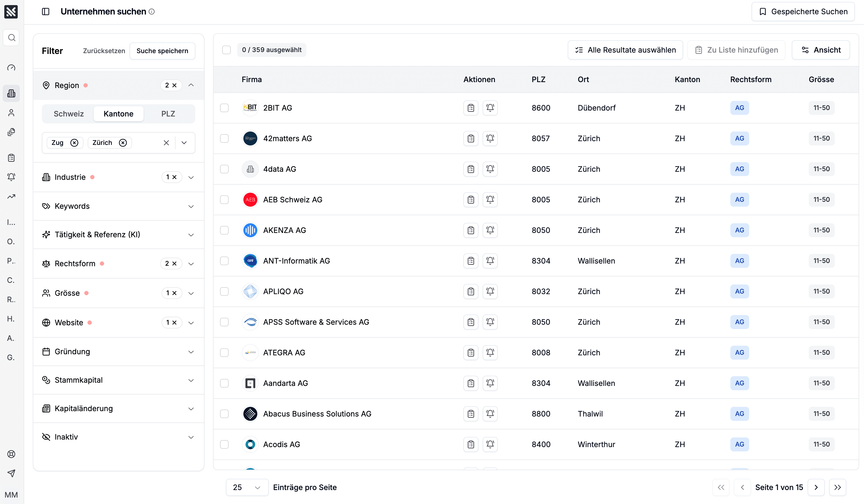864x504 pixels.
Task: Switch to the Schweiz region tab
Action: (69, 114)
